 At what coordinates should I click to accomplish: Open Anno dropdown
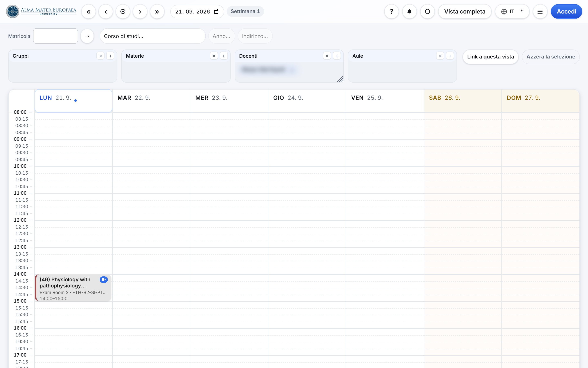(x=221, y=36)
